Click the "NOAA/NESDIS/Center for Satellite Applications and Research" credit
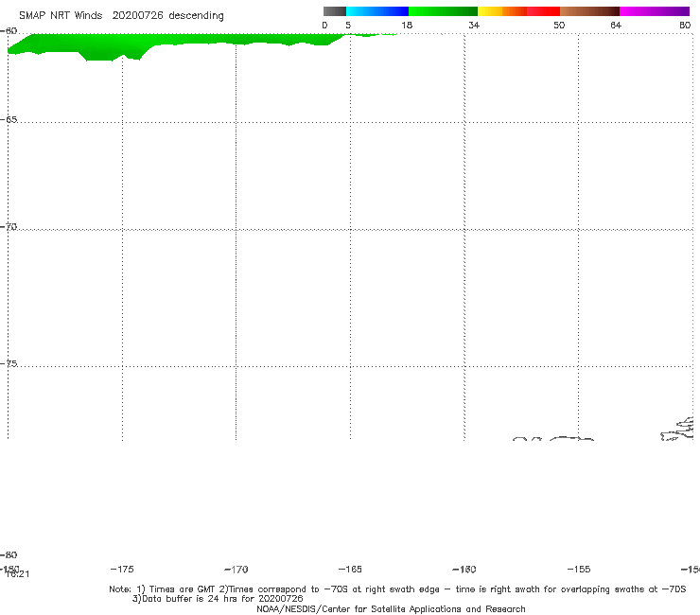Screen dimensions: 700x615 pyautogui.click(x=391, y=609)
